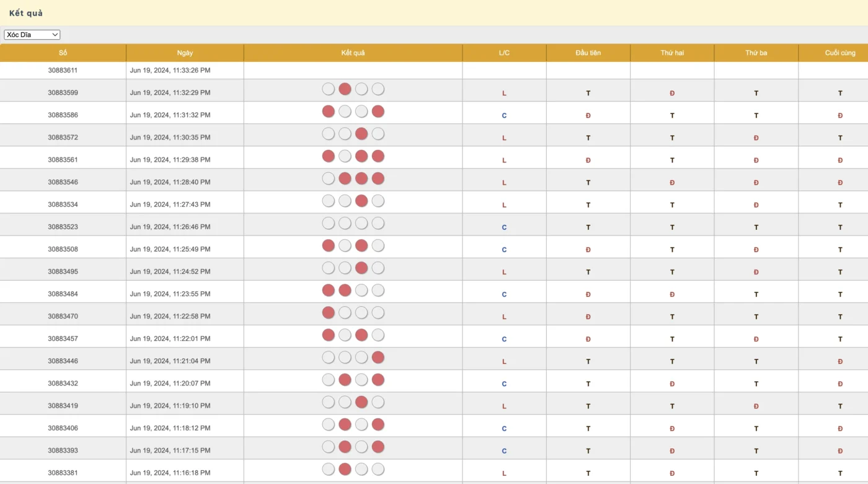This screenshot has height=484, width=868.
Task: Click the Cuối cùng value in row 30883446
Action: (840, 362)
